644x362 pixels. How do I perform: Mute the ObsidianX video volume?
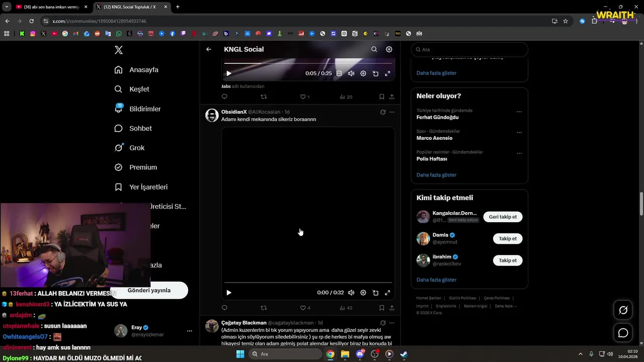point(351,293)
